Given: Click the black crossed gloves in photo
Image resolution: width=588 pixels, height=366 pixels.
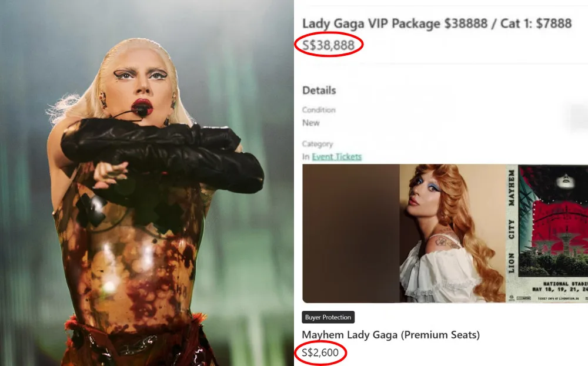Looking at the screenshot, I should coord(162,153).
